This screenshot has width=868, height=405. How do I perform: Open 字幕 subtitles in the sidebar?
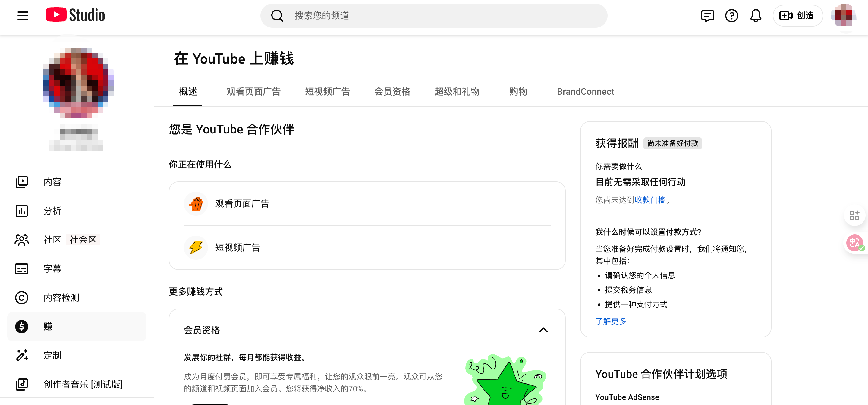(52, 269)
